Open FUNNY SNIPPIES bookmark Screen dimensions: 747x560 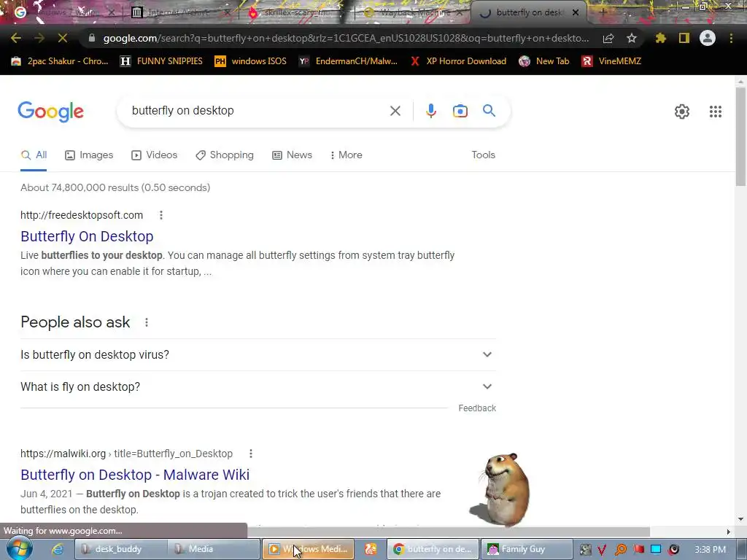point(161,61)
